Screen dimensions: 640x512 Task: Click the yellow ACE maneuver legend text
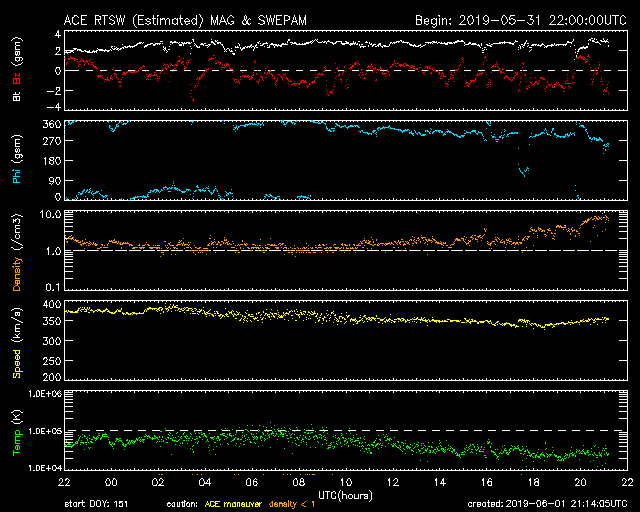click(x=233, y=504)
